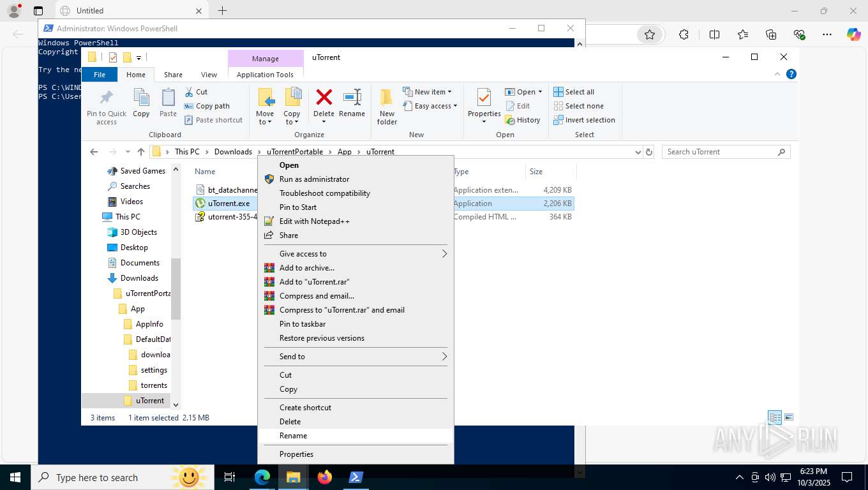Expand the Give access to submenu
Viewport: 868px width, 490px height.
pos(355,254)
